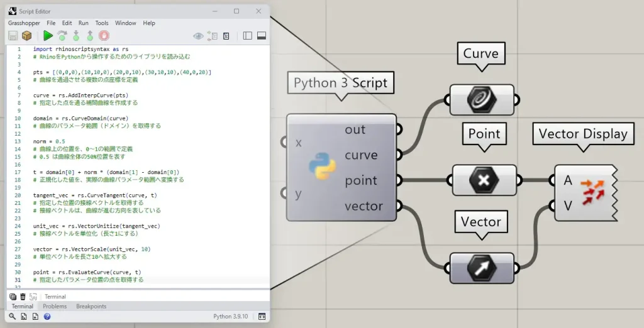Toggle the terminal word wrap icon
This screenshot has width=644, height=328.
(33, 297)
